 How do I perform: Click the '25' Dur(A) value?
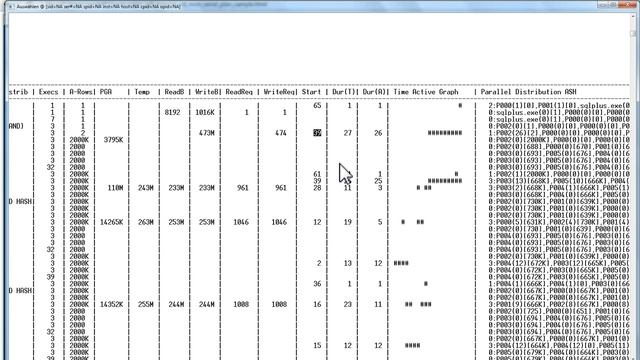[378, 181]
